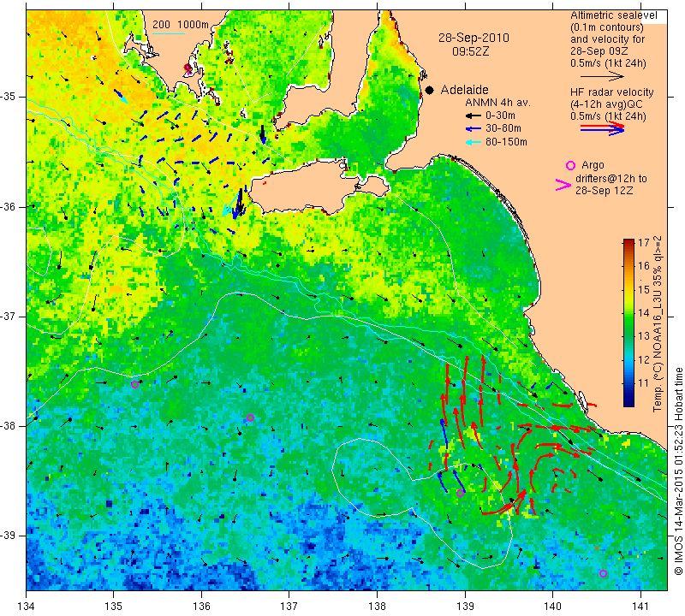
Task: Click the (0.1m contours) legend line
Action: click(607, 27)
